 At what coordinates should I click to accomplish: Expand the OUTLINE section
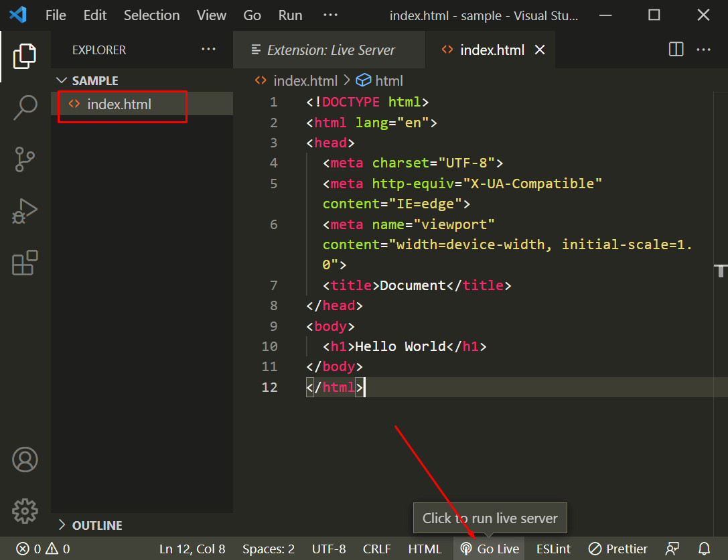click(141, 525)
